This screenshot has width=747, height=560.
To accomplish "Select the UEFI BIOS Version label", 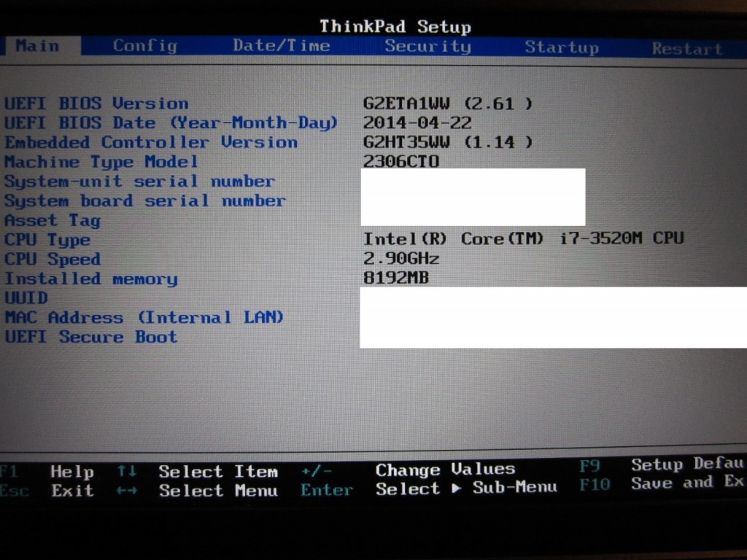I will 97,104.
